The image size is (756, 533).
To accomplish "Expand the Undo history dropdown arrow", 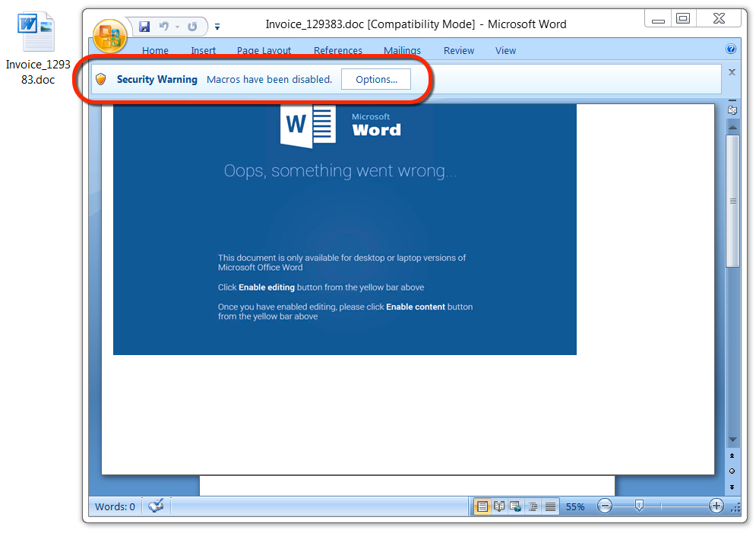I will point(178,27).
